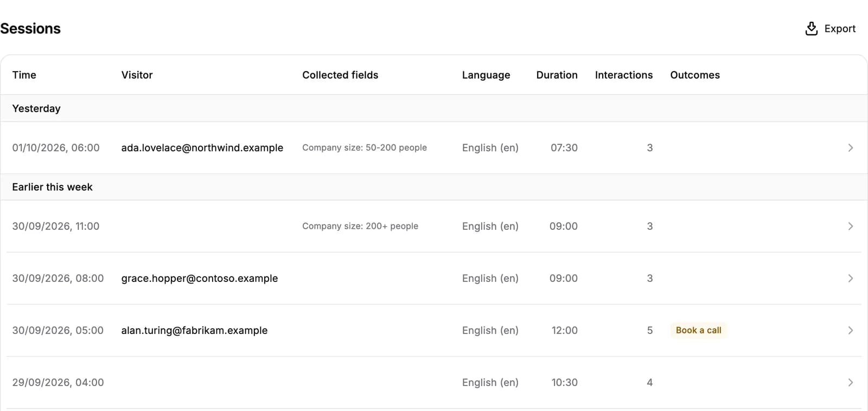868x411 pixels.
Task: Expand the 30/09/2026, 11:00 session chevron
Action: pos(850,226)
